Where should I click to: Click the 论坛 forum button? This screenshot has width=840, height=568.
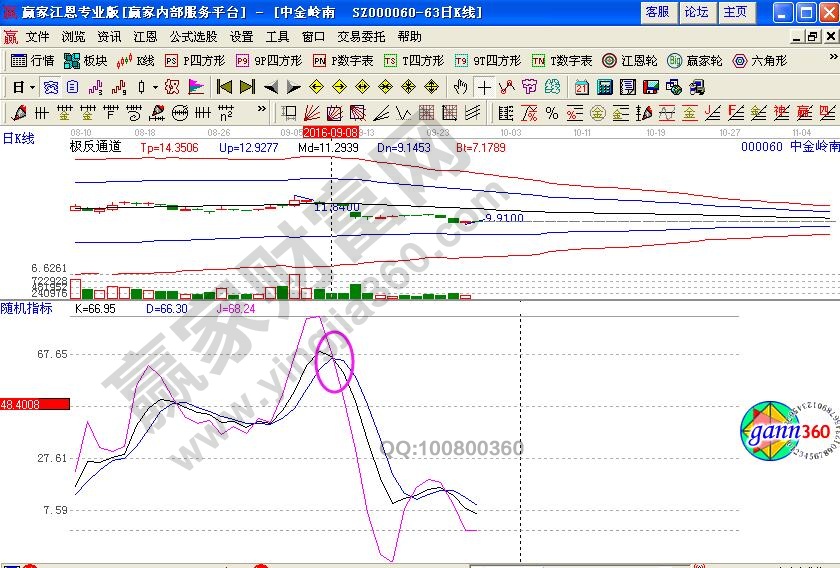pos(696,12)
